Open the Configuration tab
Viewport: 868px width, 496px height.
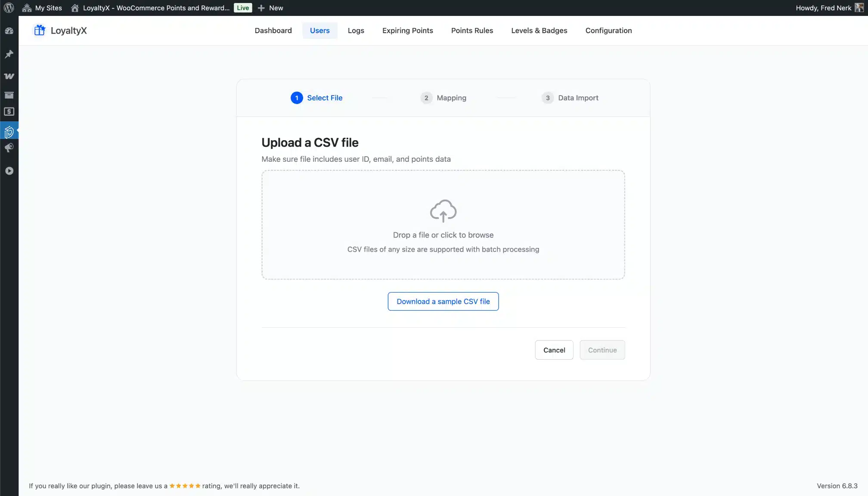(608, 31)
